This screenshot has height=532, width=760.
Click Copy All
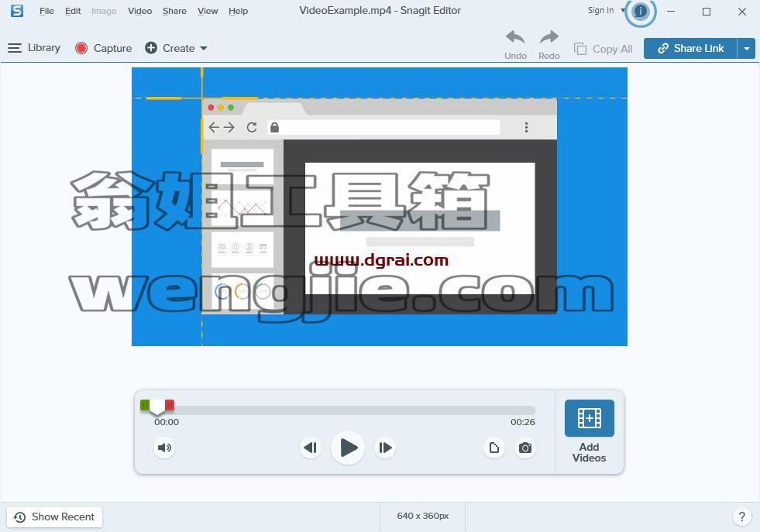pyautogui.click(x=603, y=49)
